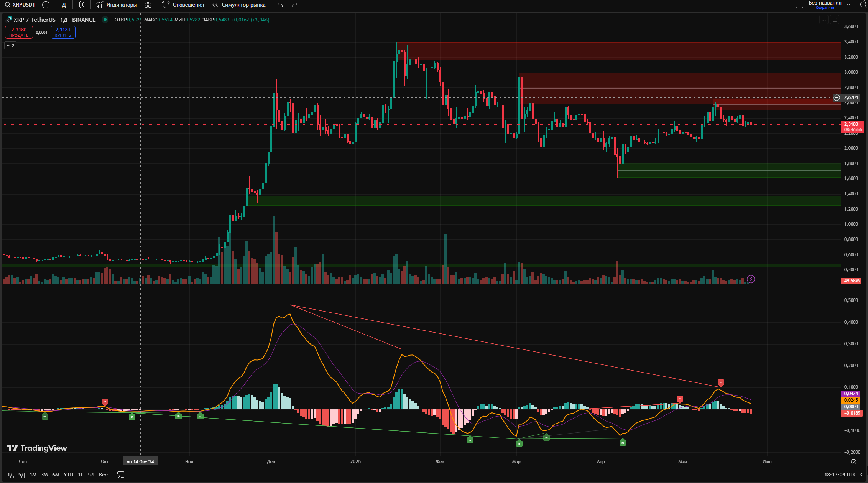Open the Индикаторы panel
The image size is (868, 483).
click(x=117, y=5)
